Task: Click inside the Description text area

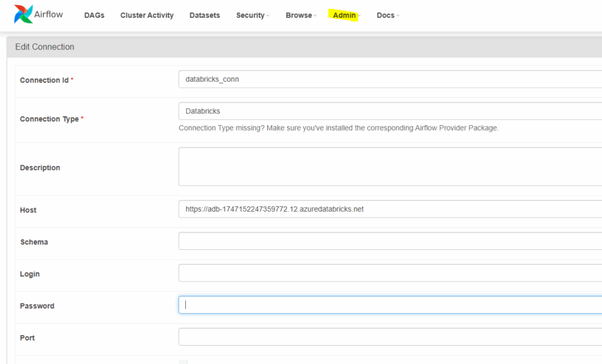Action: click(x=389, y=166)
